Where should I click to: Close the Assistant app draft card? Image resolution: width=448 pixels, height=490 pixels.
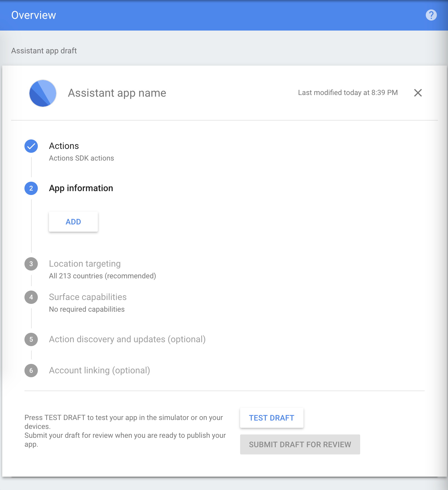tap(418, 93)
